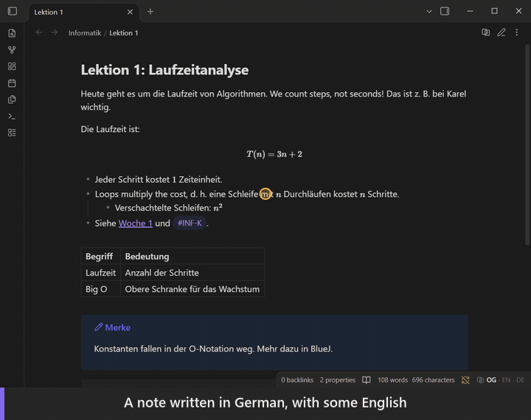Click the 108 words counter
This screenshot has width=531, height=420.
point(392,380)
